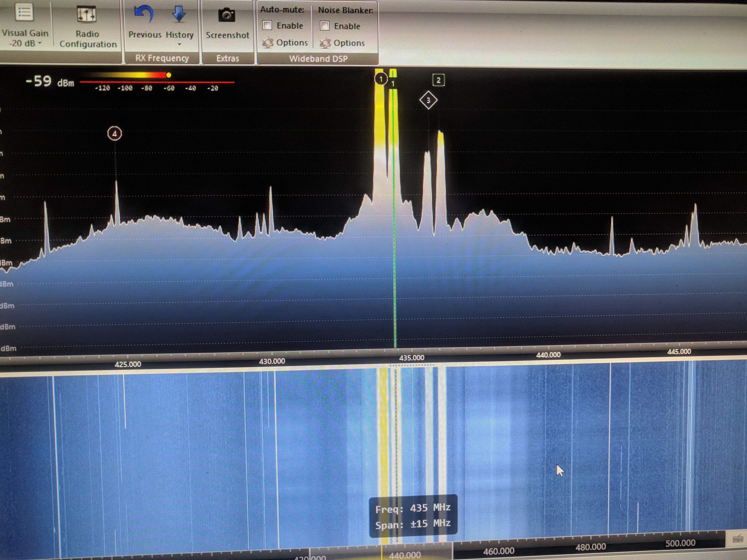Select the Wideband DSP group label

318,59
